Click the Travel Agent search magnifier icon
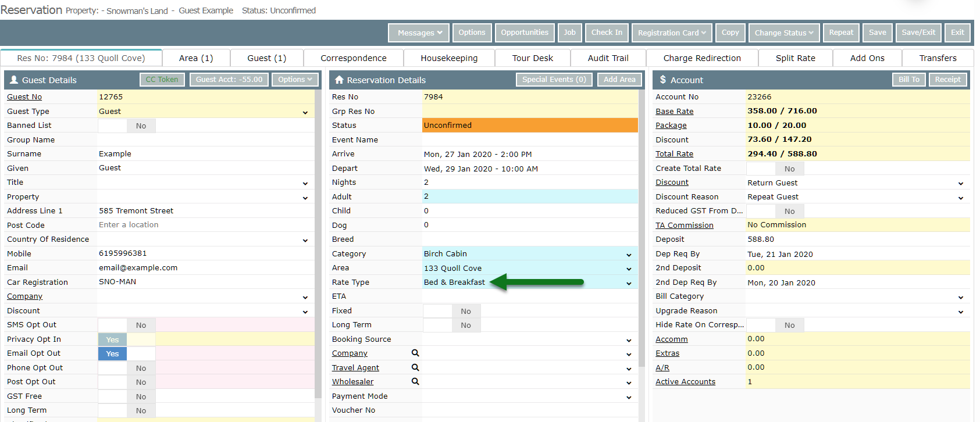 click(415, 367)
